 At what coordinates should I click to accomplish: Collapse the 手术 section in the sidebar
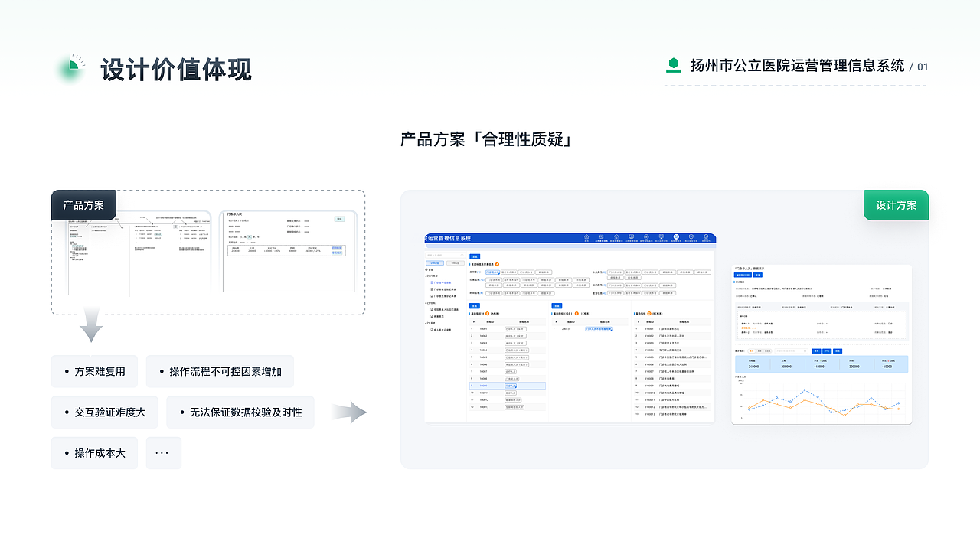432,323
